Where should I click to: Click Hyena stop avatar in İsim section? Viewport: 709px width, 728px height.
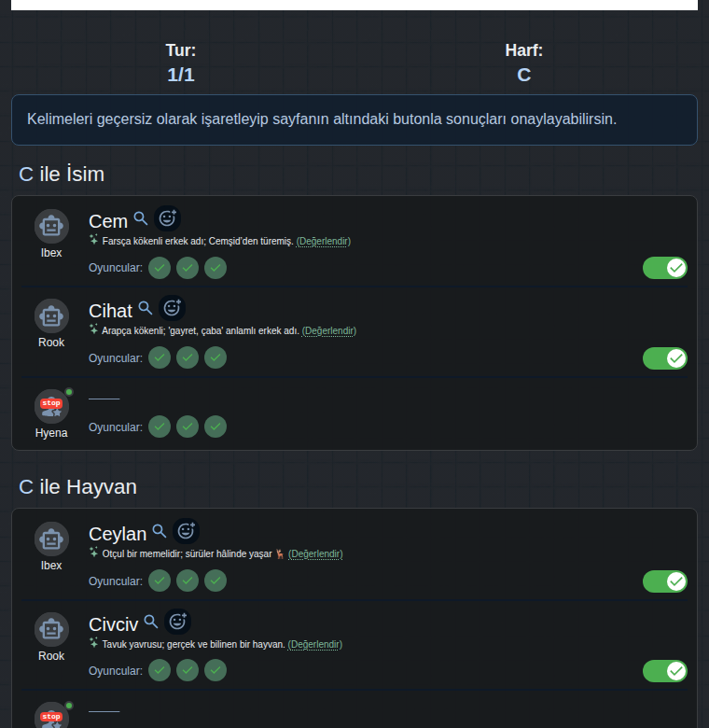tap(51, 406)
